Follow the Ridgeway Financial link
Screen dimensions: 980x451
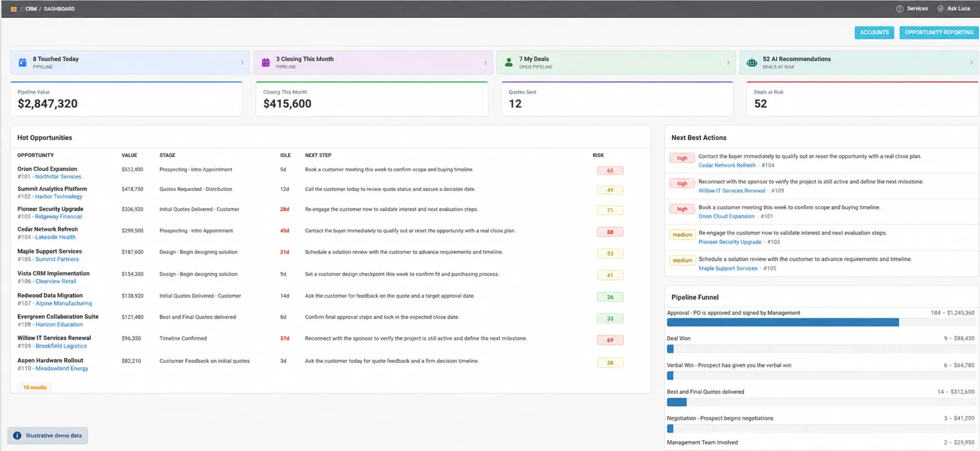[58, 217]
